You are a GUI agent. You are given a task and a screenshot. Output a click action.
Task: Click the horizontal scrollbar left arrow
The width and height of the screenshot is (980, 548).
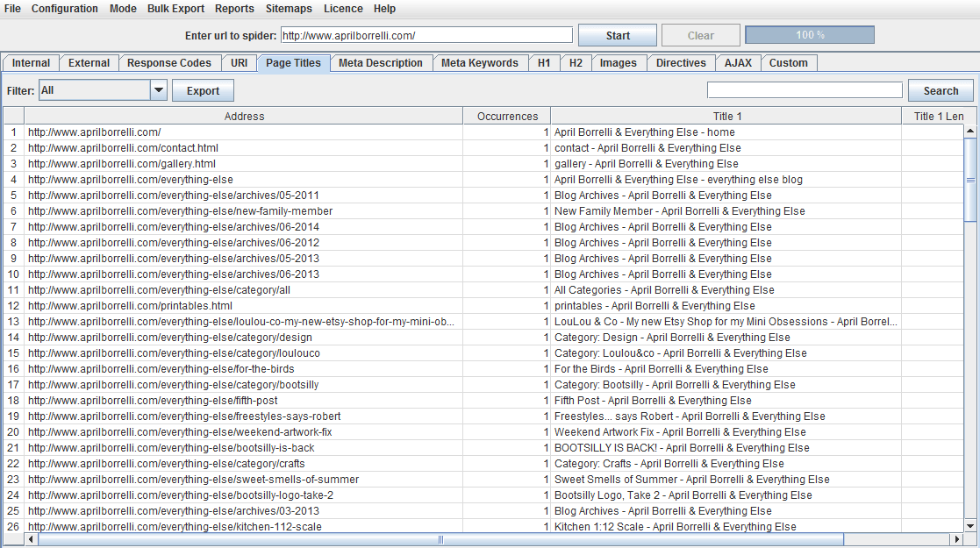(32, 540)
